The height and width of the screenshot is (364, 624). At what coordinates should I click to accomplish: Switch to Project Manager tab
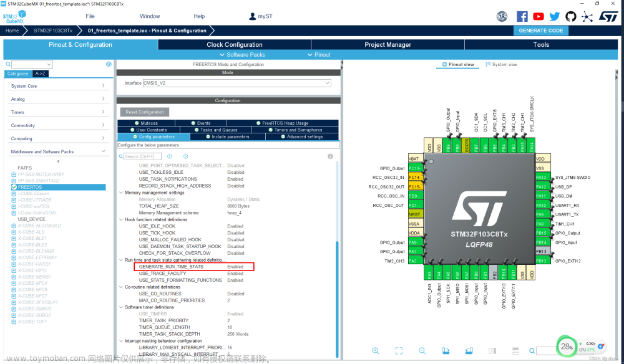[x=388, y=44]
